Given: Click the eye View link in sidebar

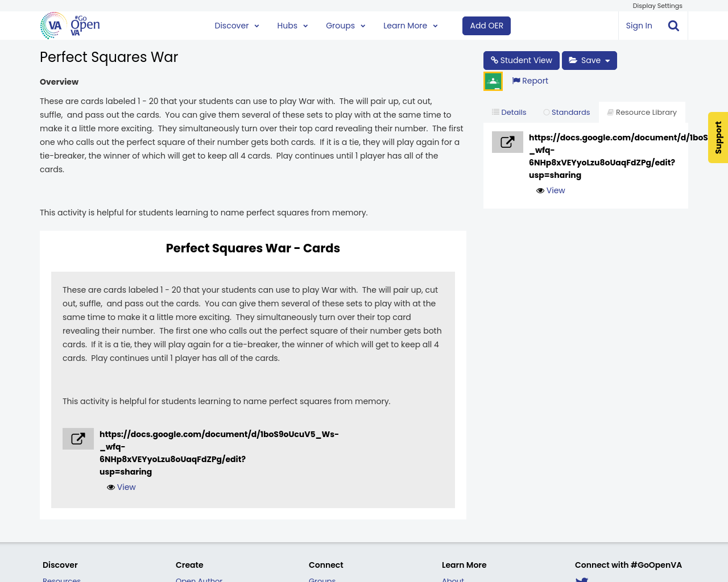Looking at the screenshot, I should pos(551,190).
